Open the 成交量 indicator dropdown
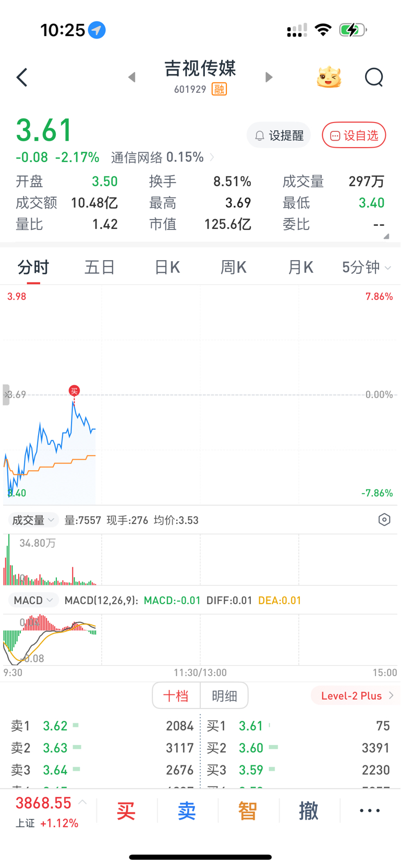Image resolution: width=401 pixels, height=868 pixels. tap(33, 520)
